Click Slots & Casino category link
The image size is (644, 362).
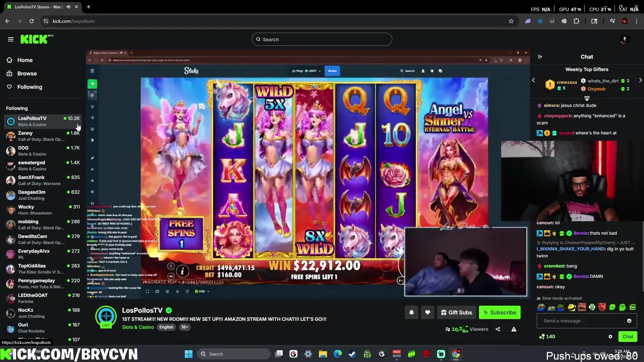pos(138,327)
